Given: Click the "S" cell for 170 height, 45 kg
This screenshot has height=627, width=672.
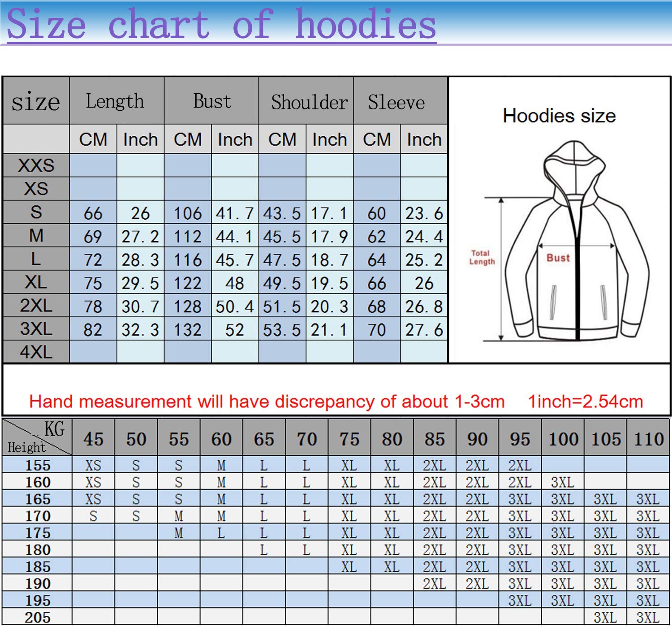Looking at the screenshot, I should (93, 516).
